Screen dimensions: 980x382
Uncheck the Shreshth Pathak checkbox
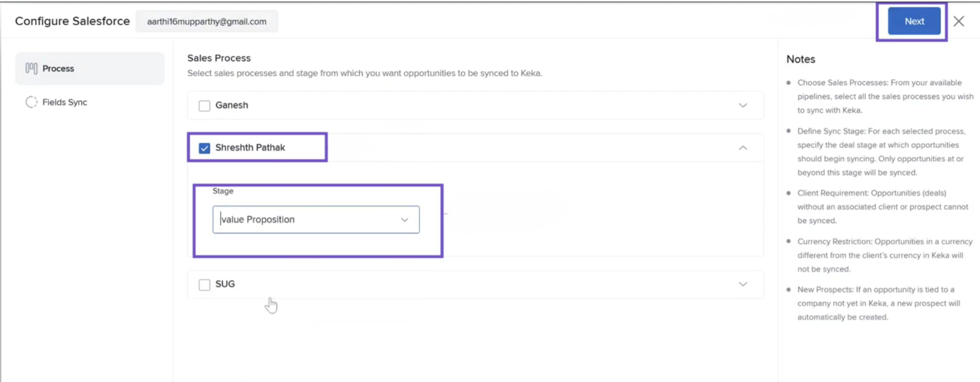click(204, 148)
